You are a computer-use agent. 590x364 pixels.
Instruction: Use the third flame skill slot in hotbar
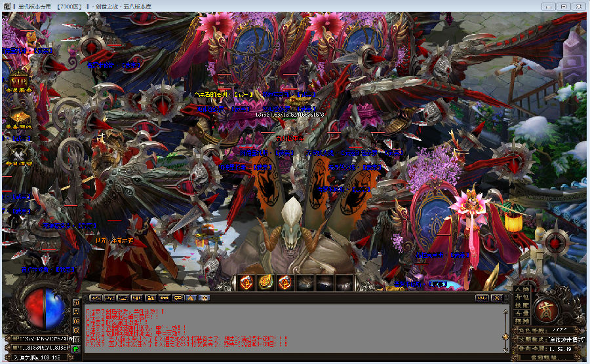pos(285,282)
